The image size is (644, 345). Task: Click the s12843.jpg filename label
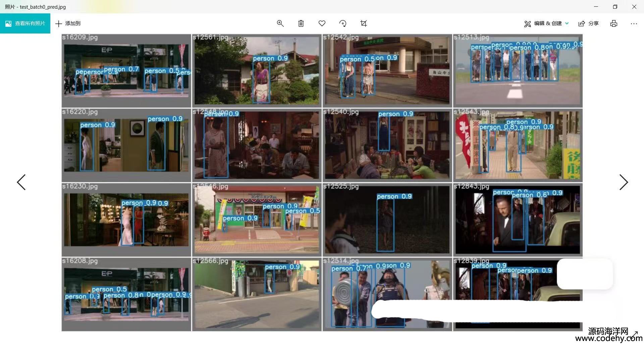tap(471, 186)
